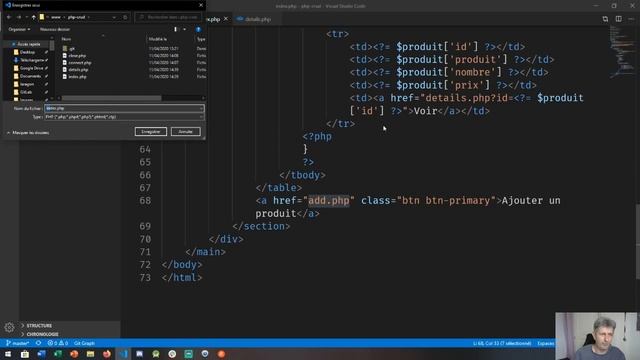Click the php-crud breadcrumb in address bar
Image resolution: width=640 pixels, height=360 pixels.
(77, 17)
